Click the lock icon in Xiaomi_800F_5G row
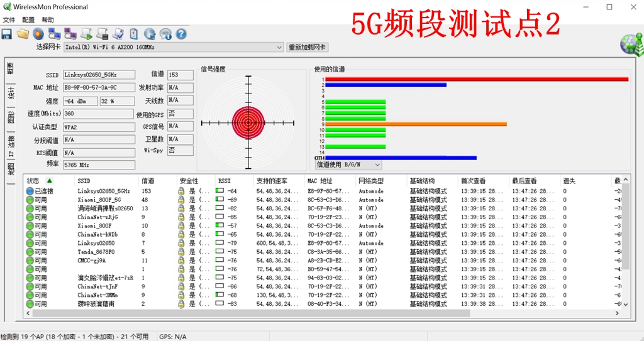This screenshot has width=644, height=341. 181,200
